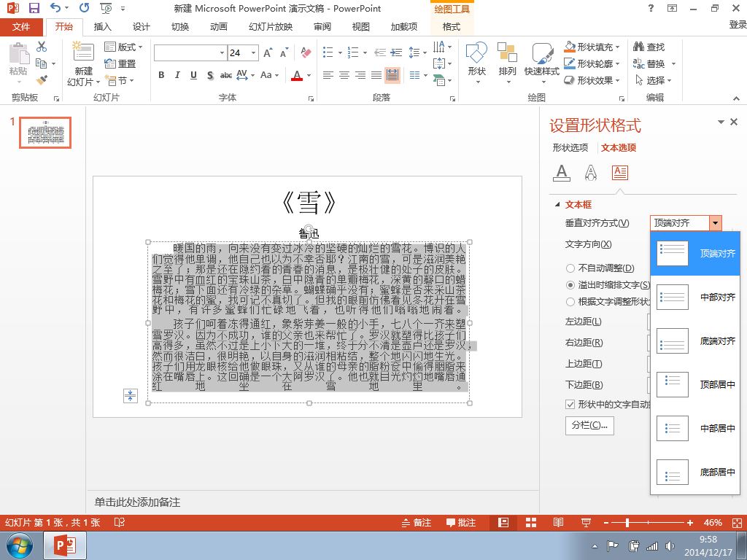Switch to Slide Sorter view

(531, 522)
